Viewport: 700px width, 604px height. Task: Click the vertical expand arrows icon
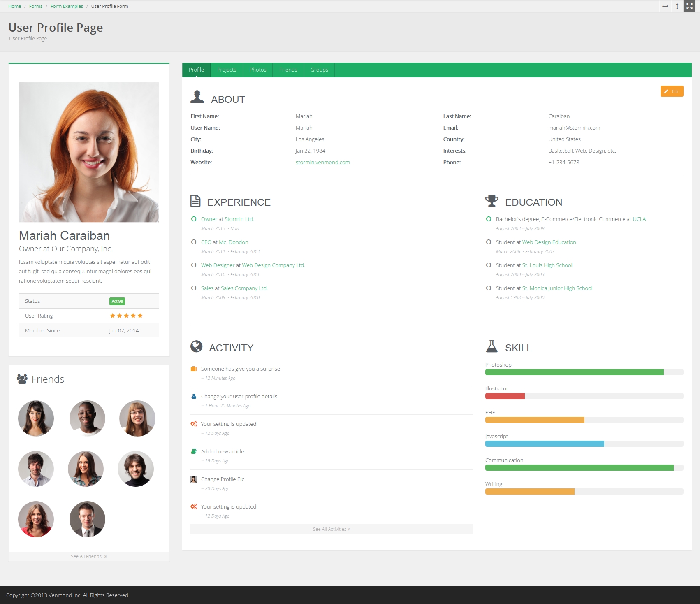tap(677, 6)
